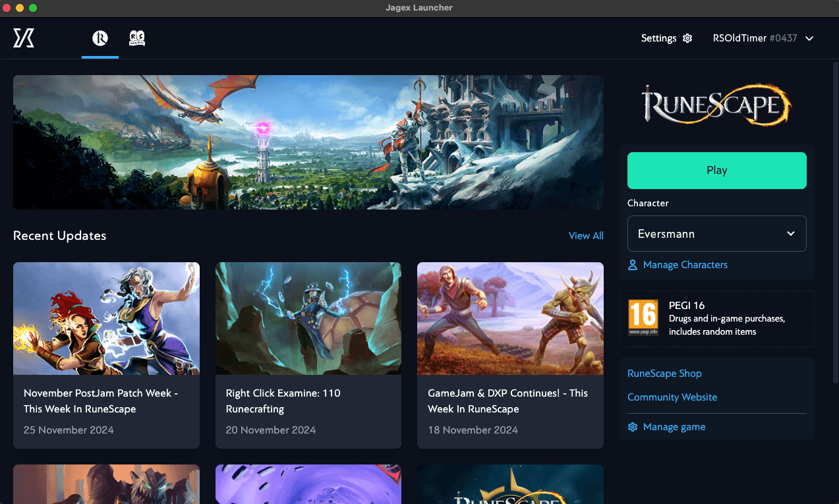Viewport: 839px width, 504px height.
Task: Select the RuneScape game tab icon
Action: point(100,38)
